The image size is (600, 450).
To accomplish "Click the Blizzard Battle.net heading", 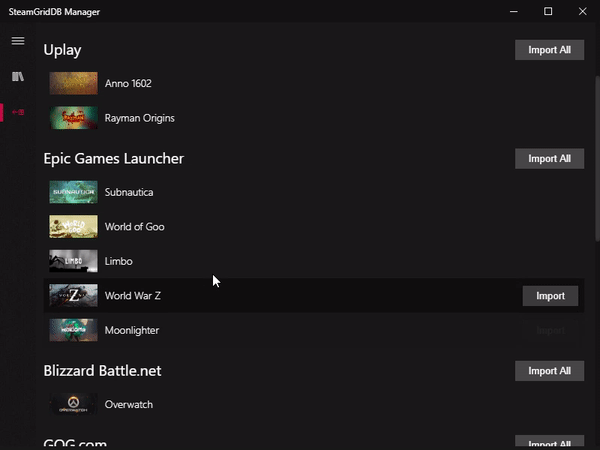I will [102, 371].
